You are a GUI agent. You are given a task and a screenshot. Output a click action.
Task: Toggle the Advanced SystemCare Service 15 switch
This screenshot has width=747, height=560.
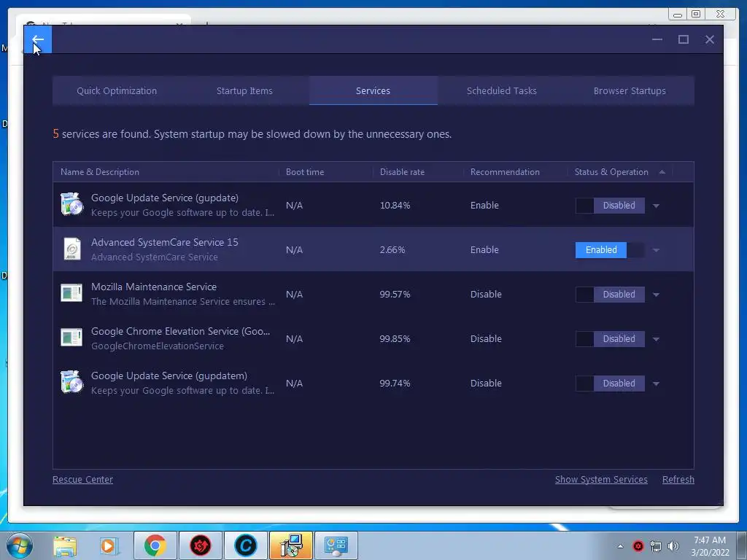pos(610,250)
